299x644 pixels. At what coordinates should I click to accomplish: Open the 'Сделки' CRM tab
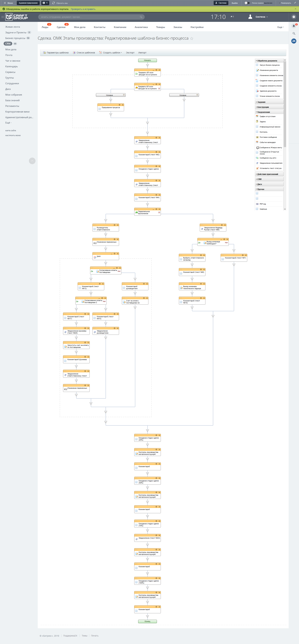61,27
